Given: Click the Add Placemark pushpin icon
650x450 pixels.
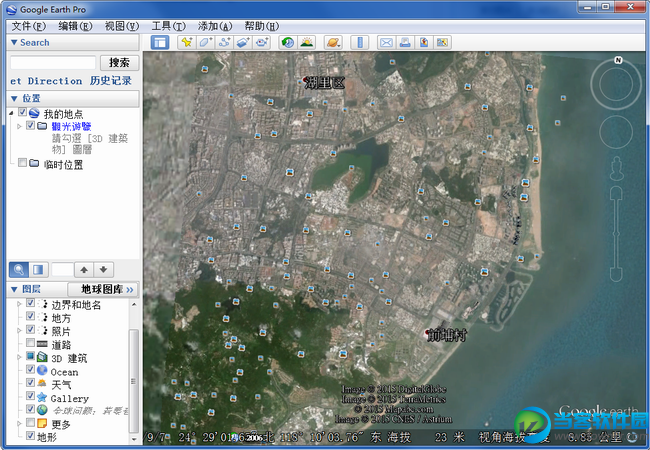Looking at the screenshot, I should (x=186, y=42).
